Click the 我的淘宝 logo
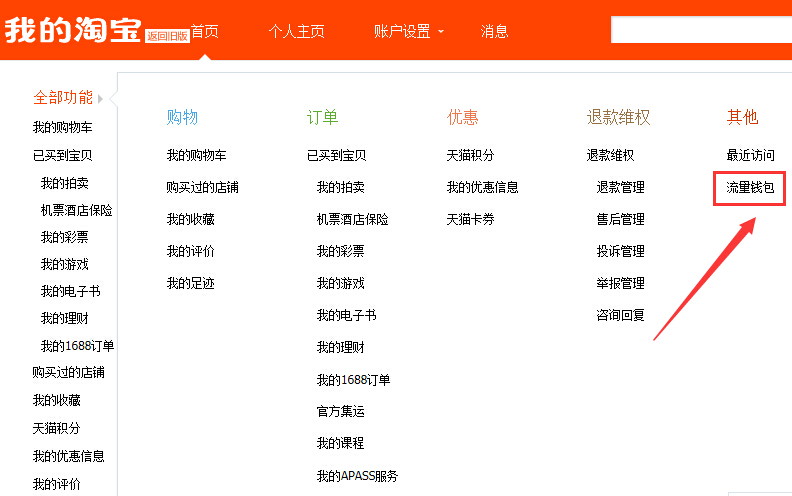This screenshot has height=496, width=792. [73, 30]
